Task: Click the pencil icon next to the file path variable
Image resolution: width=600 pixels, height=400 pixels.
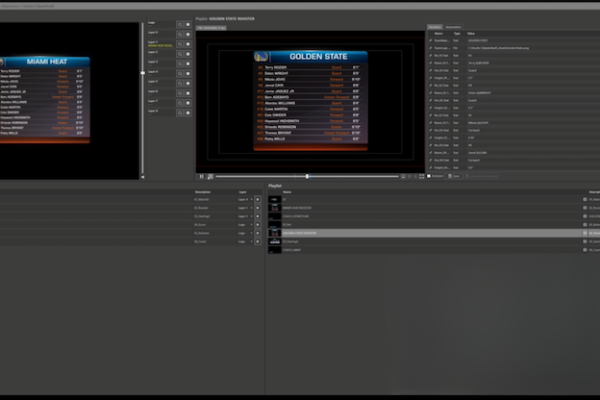Action: point(430,46)
